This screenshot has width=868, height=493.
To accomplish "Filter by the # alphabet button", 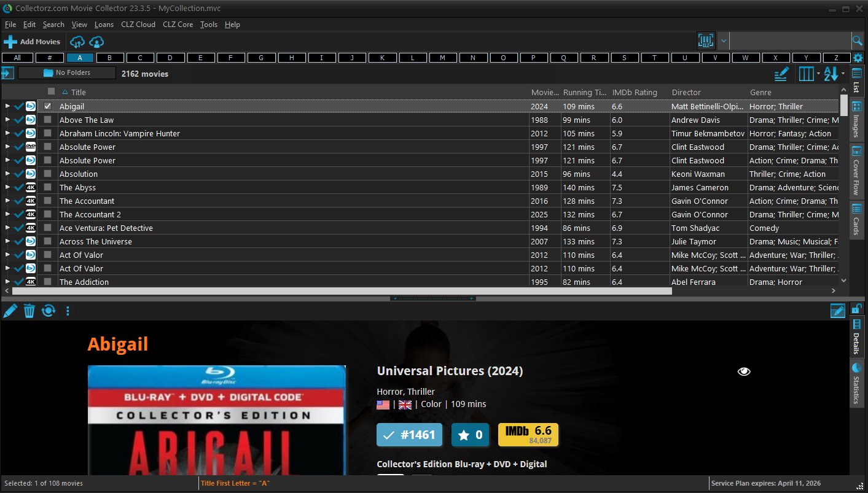I will point(50,58).
